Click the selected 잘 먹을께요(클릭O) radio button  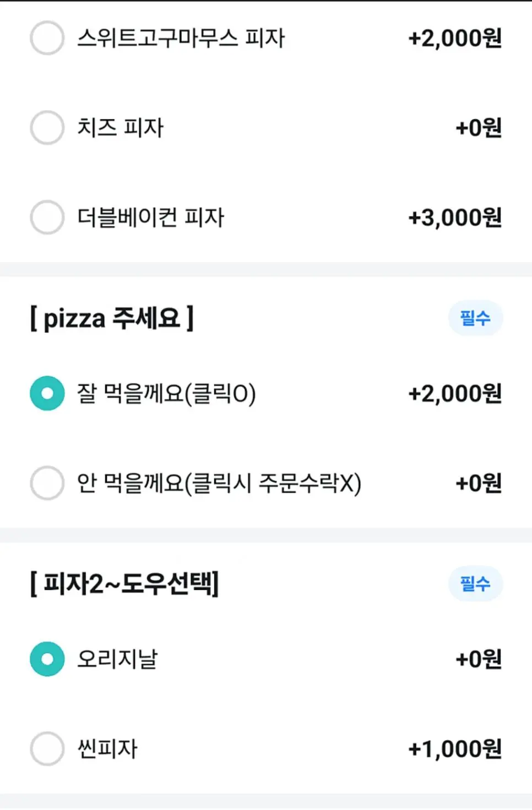[x=47, y=393]
